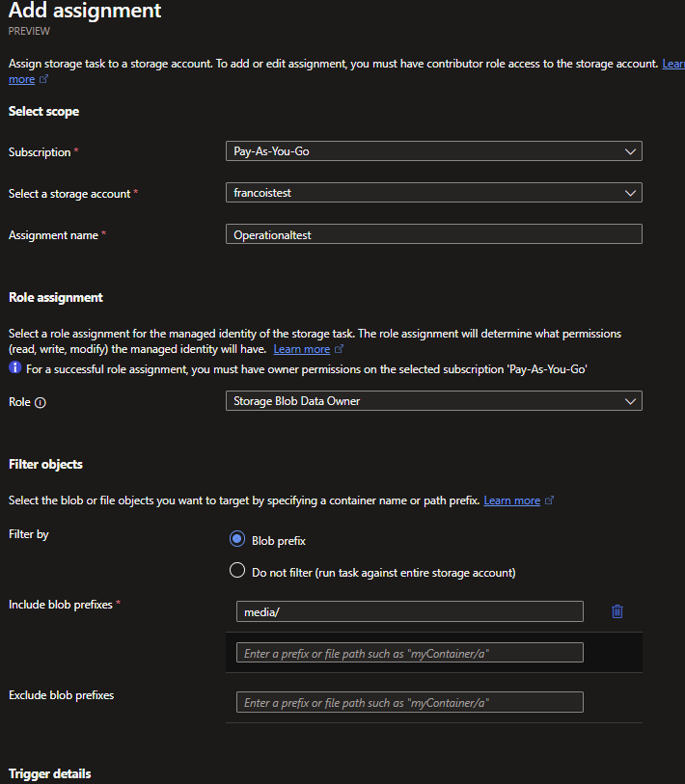Click the Exclude blob prefixes input field
Viewport: 685px width, 784px height.
point(410,702)
